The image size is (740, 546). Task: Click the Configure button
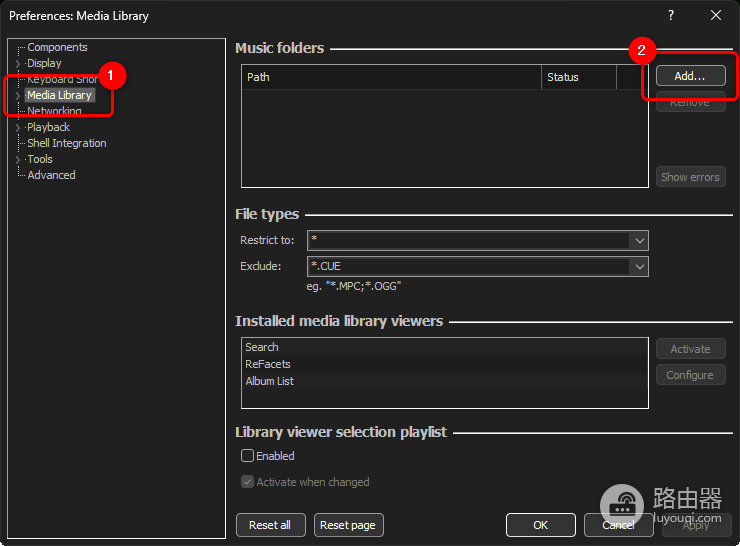pos(690,375)
